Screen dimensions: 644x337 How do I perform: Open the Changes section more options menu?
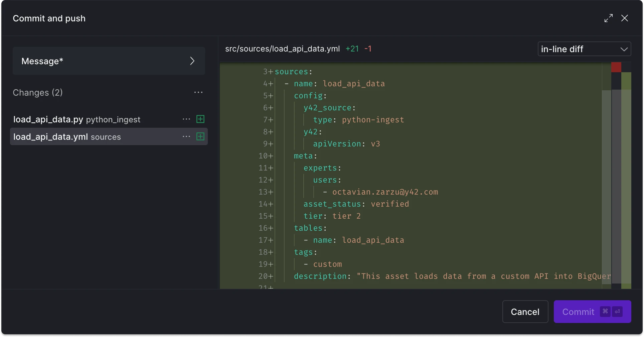198,93
